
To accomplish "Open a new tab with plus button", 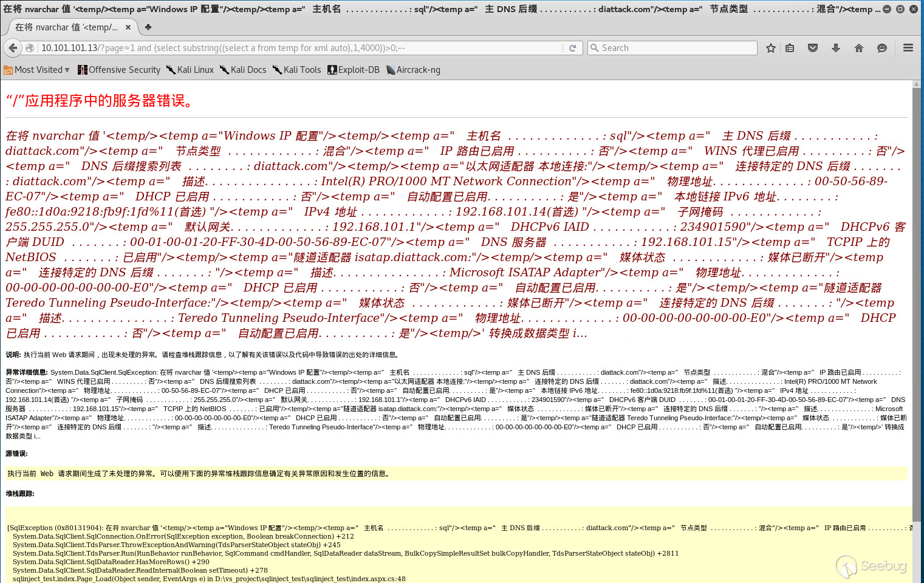I will pos(148,27).
